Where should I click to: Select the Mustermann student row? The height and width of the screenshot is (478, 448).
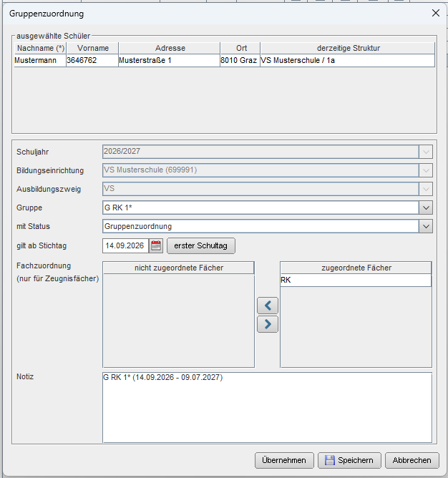click(225, 60)
